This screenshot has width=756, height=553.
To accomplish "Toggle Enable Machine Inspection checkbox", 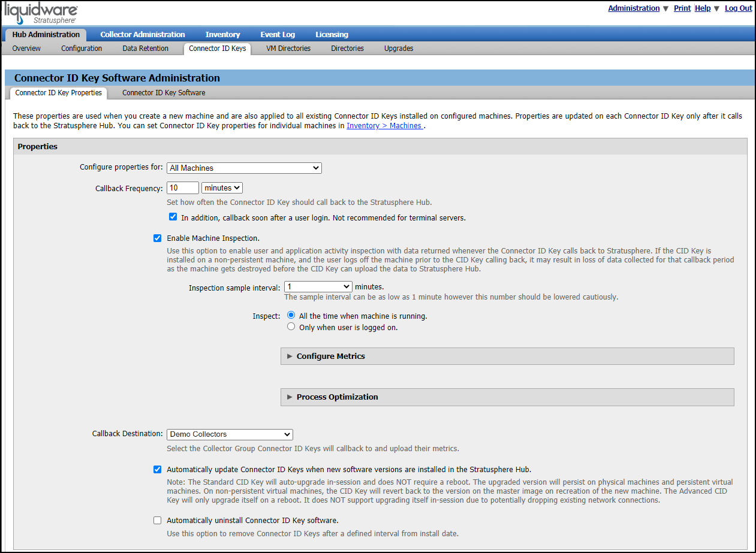I will [x=158, y=238].
